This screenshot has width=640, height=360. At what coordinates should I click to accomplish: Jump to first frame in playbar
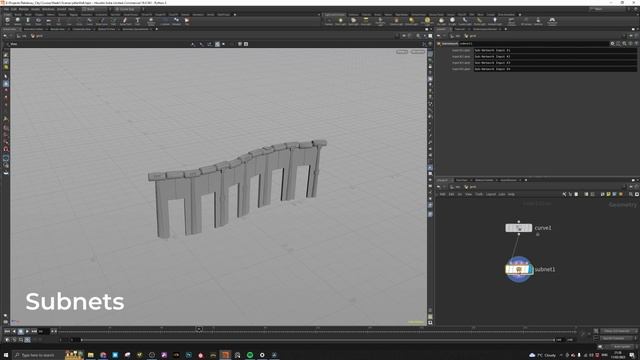(x=7, y=331)
